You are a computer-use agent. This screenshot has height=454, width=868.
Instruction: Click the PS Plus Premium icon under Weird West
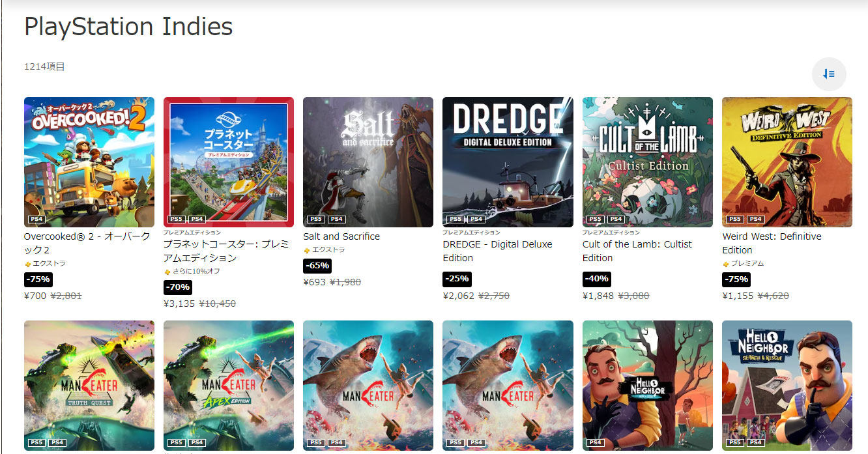(x=726, y=264)
